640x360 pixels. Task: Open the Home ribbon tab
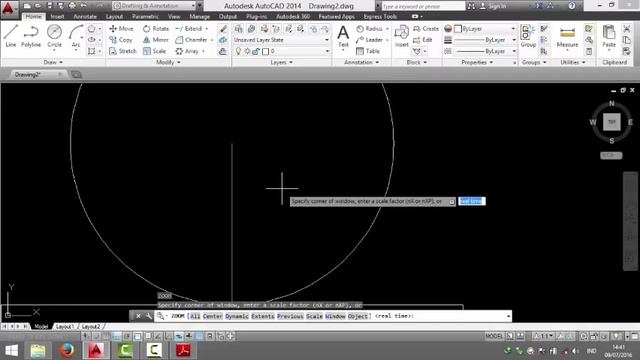pos(33,16)
